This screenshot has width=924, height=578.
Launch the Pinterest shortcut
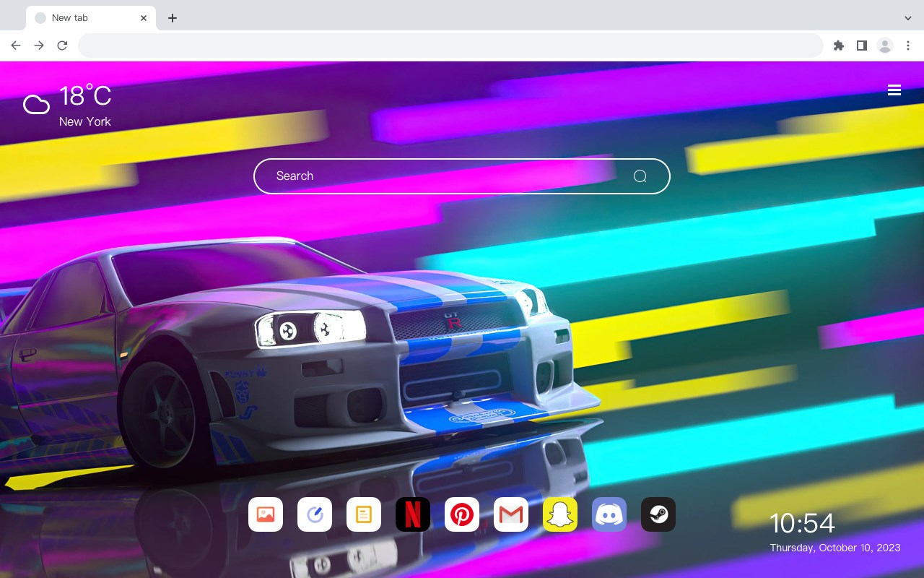pos(462,514)
